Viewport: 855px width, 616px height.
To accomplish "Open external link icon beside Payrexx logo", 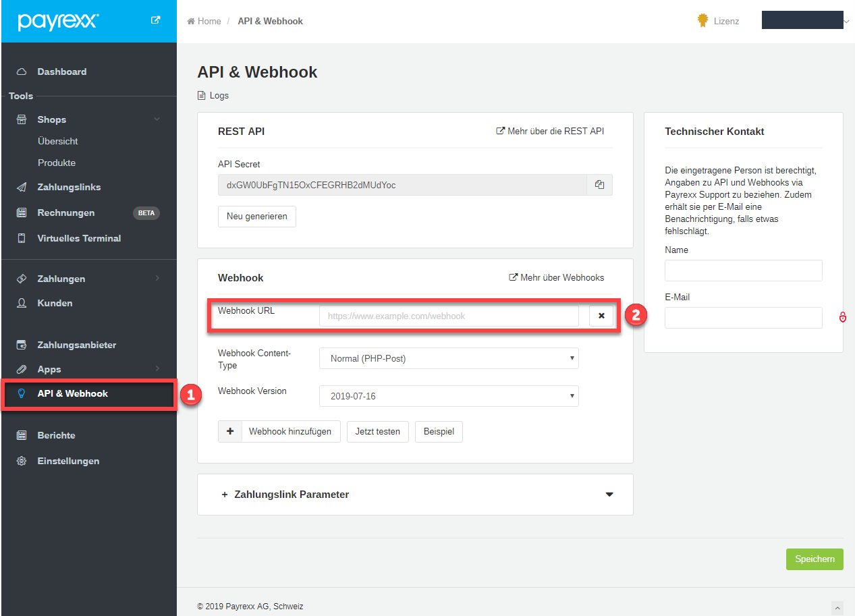I will coord(156,20).
